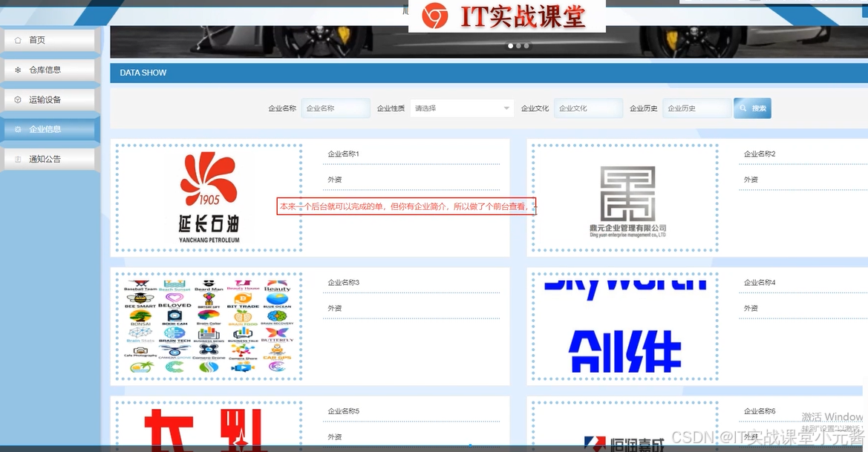Click 外资 under 企业名称4

[x=751, y=308]
